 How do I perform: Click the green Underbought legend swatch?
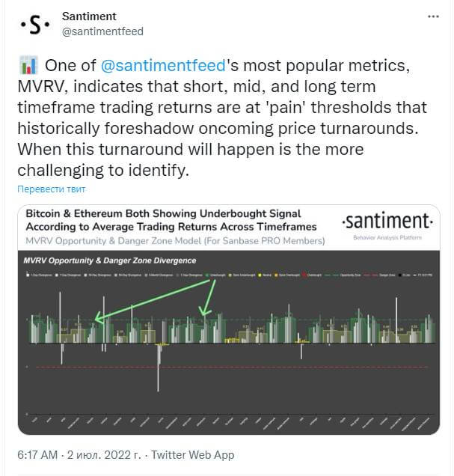208,275
